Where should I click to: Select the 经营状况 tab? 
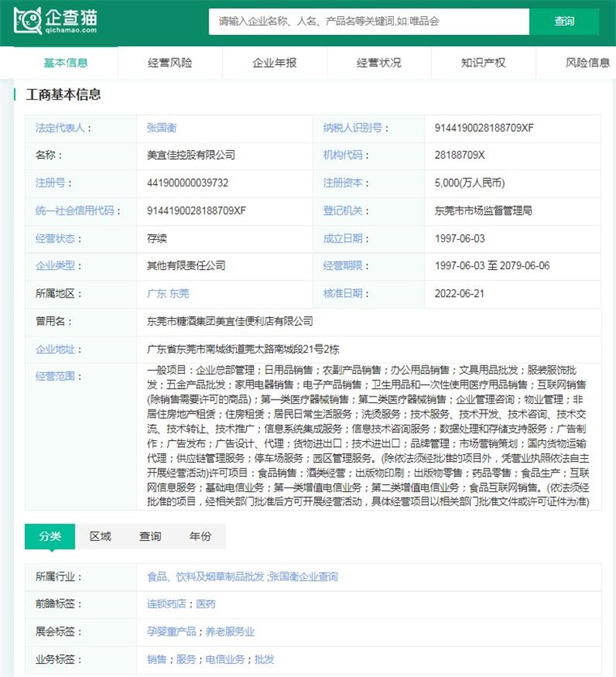(x=379, y=62)
